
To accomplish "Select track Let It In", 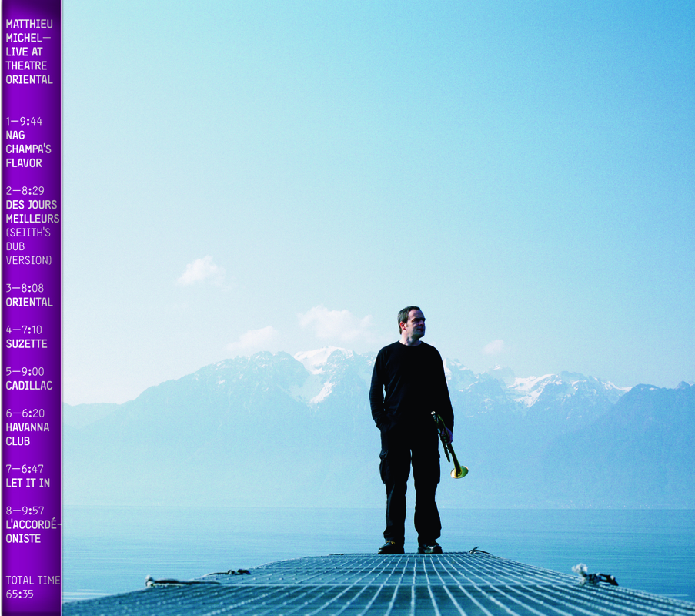I will [x=25, y=483].
